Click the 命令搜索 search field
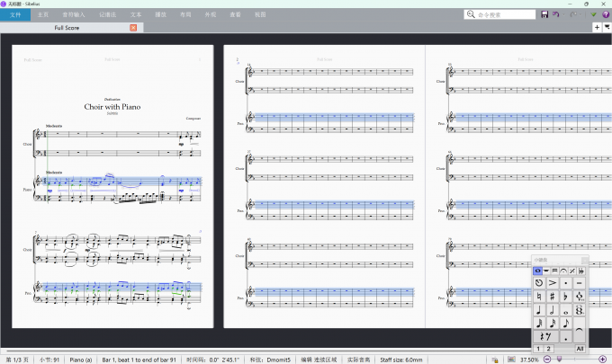612x364 pixels. tap(504, 14)
